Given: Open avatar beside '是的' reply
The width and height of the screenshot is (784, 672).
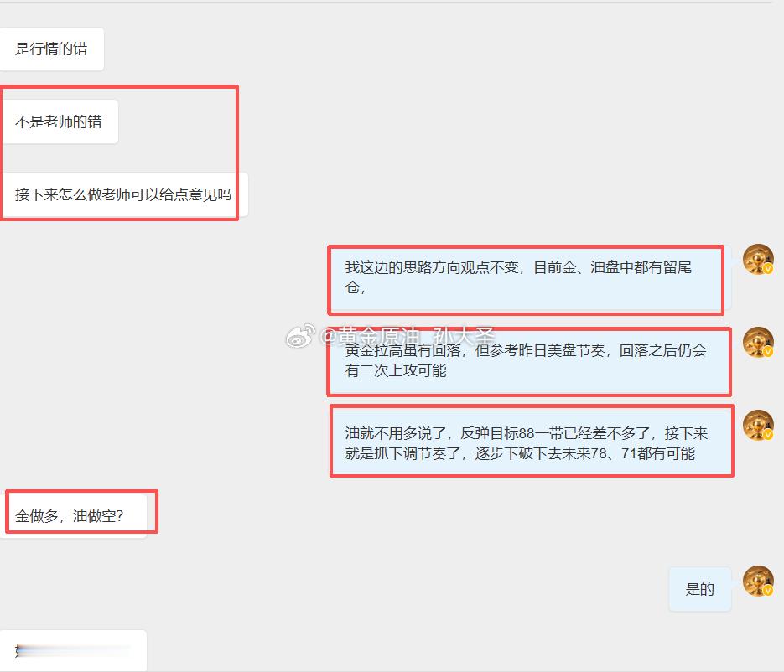Looking at the screenshot, I should point(758,581).
